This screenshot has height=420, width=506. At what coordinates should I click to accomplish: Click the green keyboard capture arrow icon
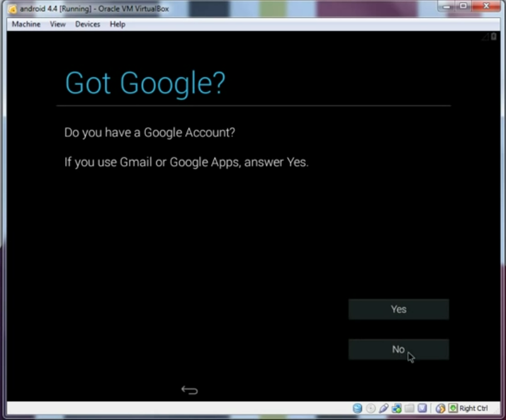(453, 408)
